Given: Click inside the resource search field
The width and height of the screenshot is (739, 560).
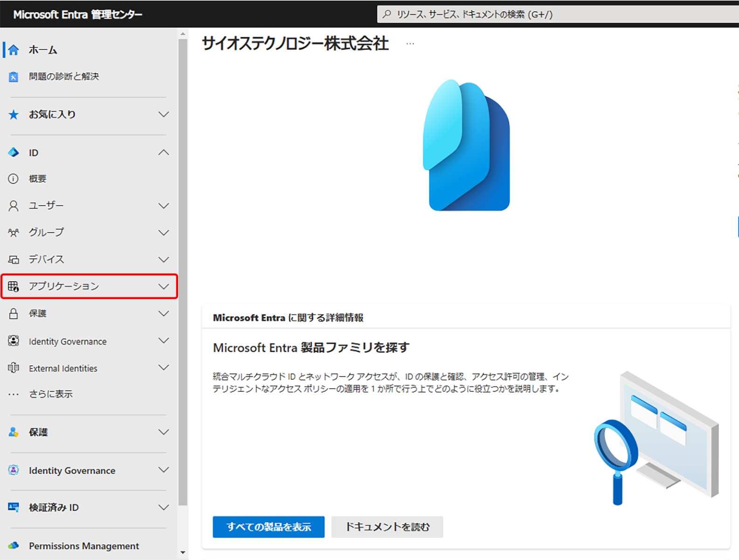Looking at the screenshot, I should 558,14.
